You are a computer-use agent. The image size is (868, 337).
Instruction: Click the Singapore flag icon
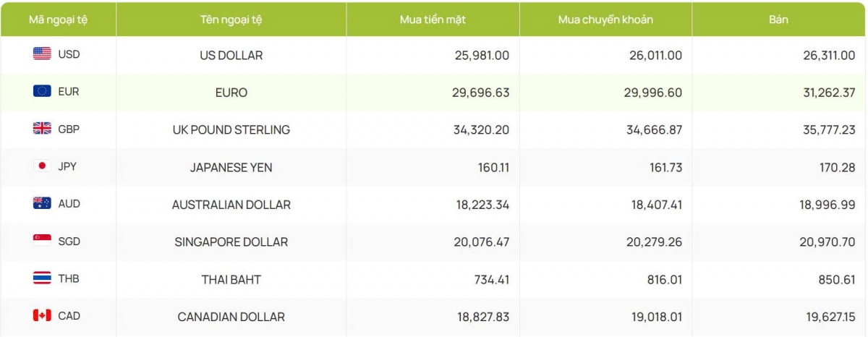tap(42, 241)
